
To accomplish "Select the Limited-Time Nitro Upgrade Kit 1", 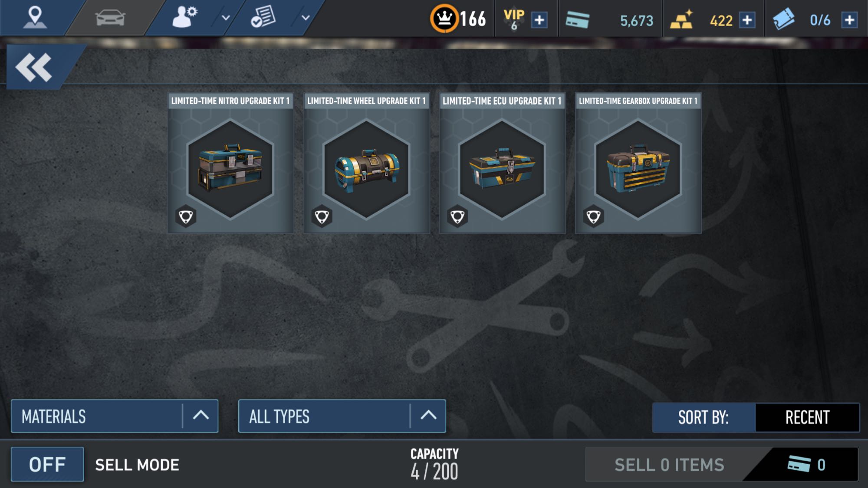I will point(231,163).
